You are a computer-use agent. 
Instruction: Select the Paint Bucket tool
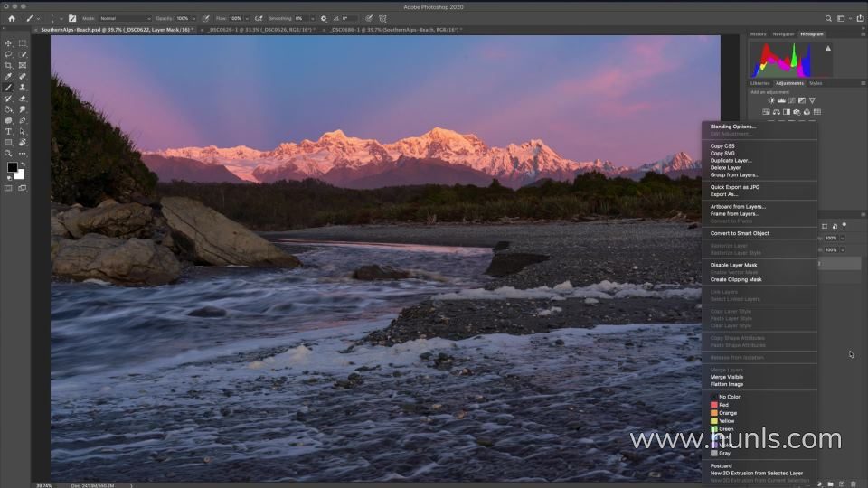(8, 109)
